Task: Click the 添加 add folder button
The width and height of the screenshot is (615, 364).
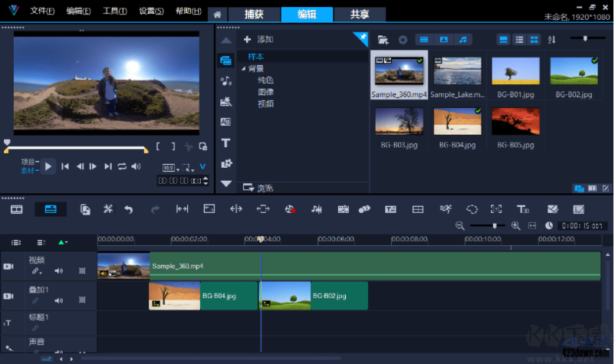Action: [x=258, y=39]
